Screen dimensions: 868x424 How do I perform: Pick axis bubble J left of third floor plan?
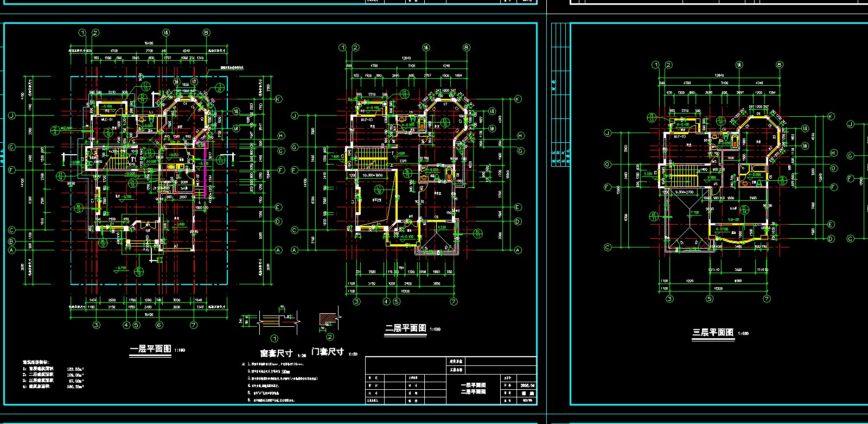(608, 132)
